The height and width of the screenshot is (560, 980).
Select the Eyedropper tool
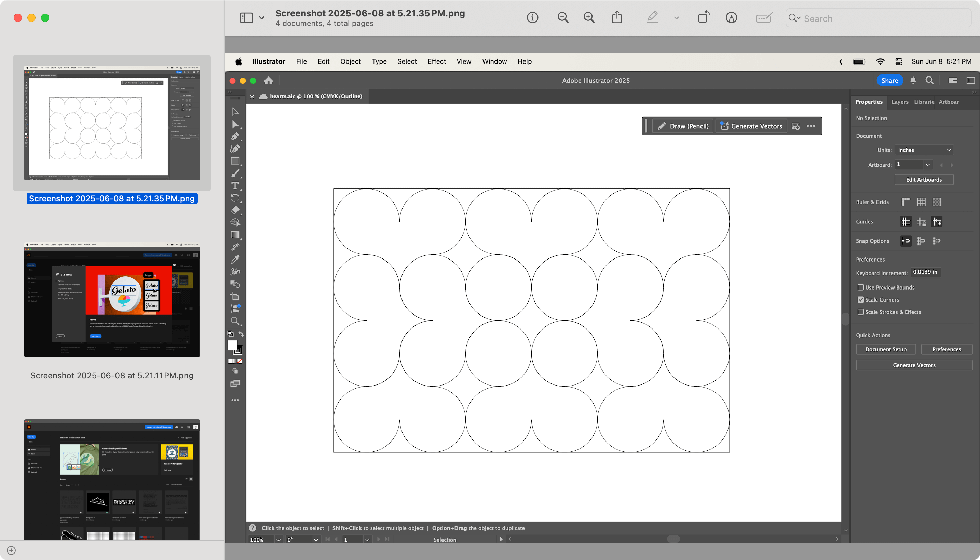[235, 260]
